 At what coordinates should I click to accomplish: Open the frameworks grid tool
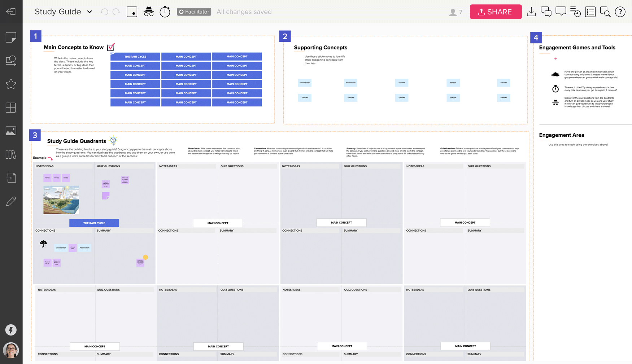(11, 108)
